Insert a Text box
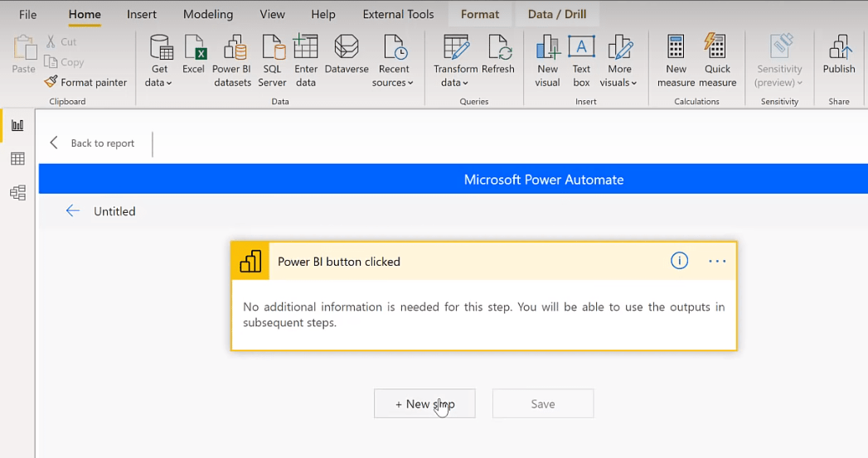The image size is (868, 458). (x=581, y=60)
